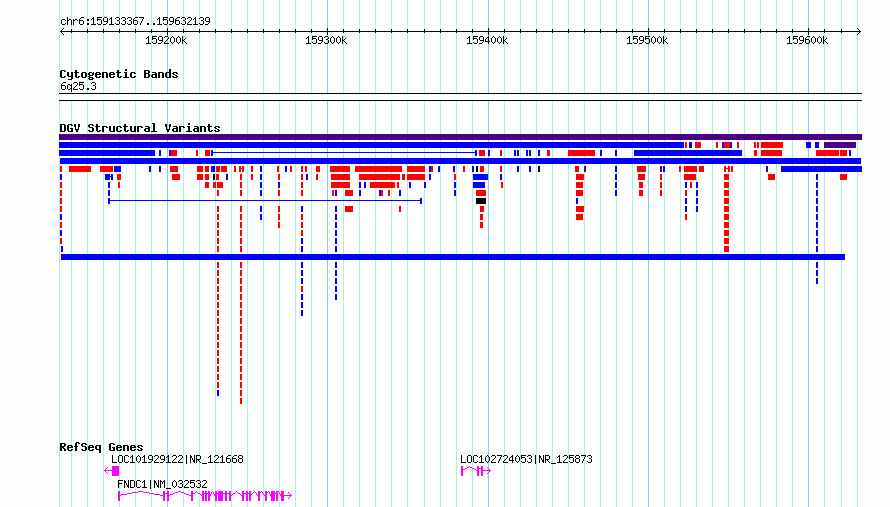Viewport: 890px width, 507px height.
Task: Click the 159200k ruler tick label
Action: (166, 40)
